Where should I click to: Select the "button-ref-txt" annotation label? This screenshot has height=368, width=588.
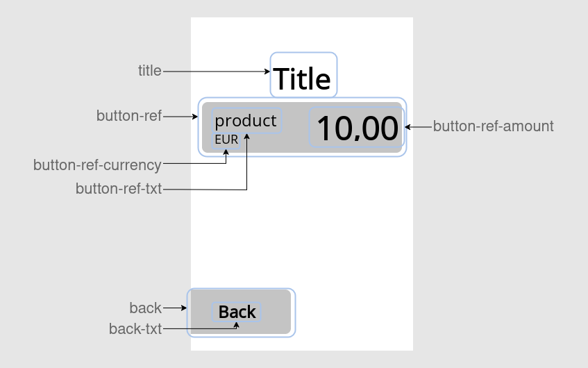[118, 189]
